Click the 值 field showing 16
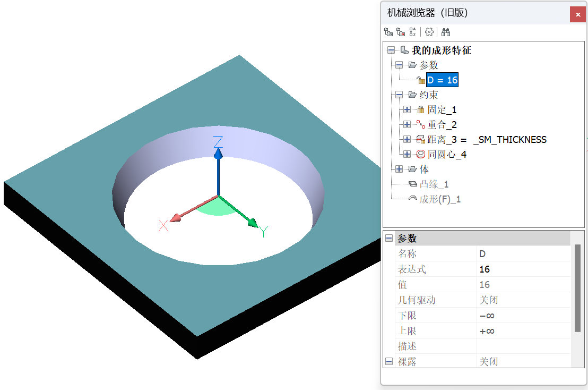This screenshot has width=588, height=390. click(523, 284)
